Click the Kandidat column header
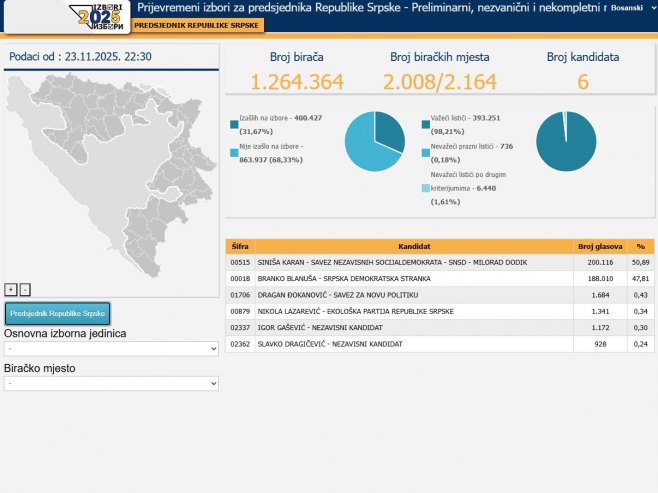 (414, 246)
